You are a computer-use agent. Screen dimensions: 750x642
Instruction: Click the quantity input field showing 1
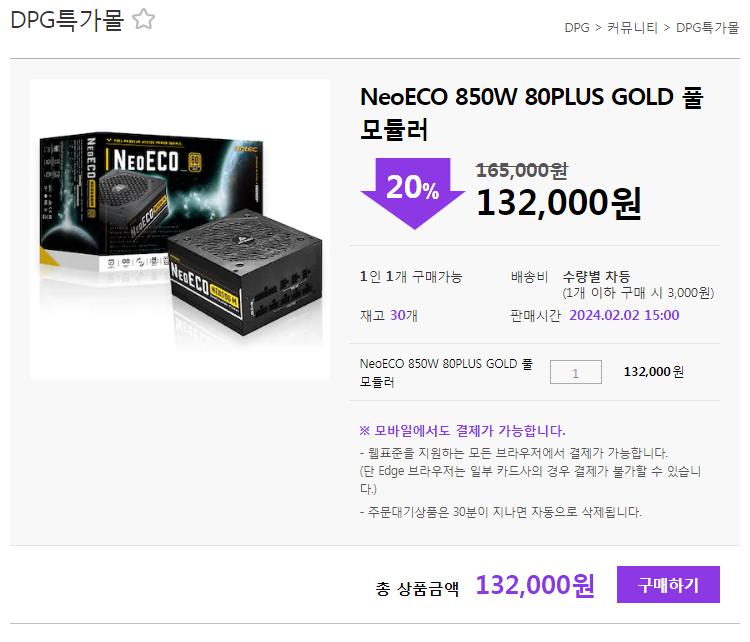coord(575,372)
